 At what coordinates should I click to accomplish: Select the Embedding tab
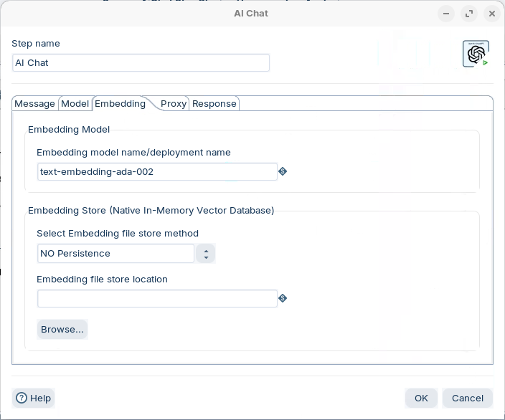coord(120,103)
